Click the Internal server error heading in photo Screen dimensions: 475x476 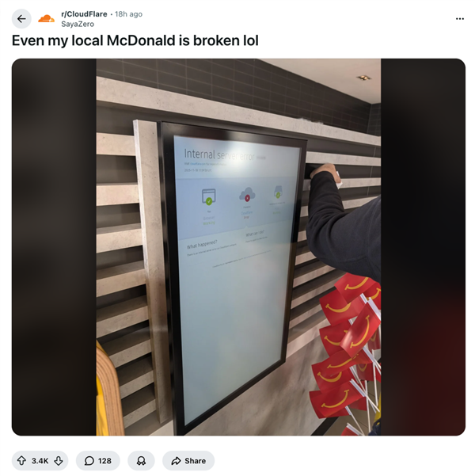pyautogui.click(x=219, y=155)
